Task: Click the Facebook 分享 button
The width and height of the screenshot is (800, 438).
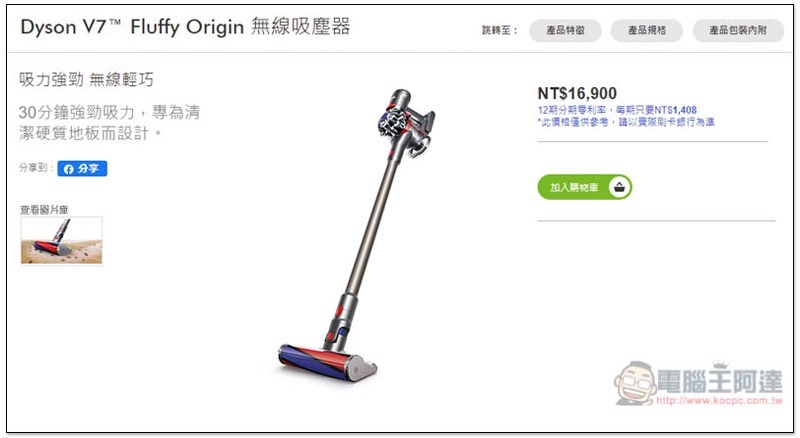Action: click(x=82, y=168)
